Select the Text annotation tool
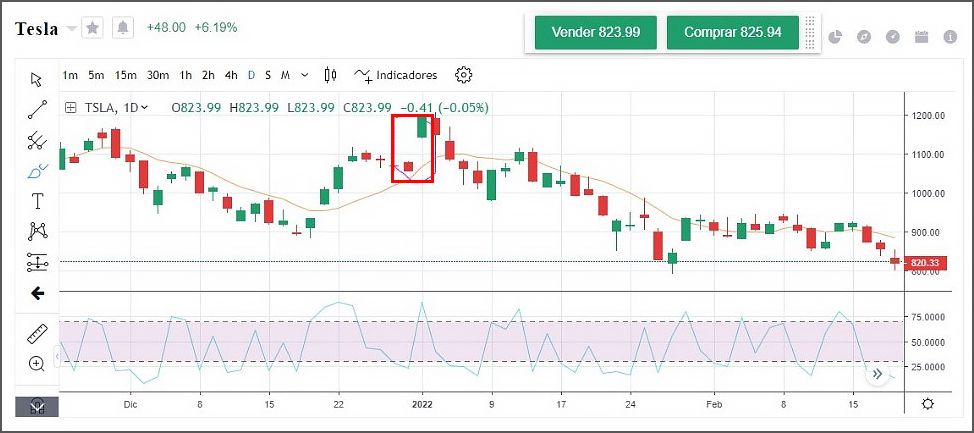 point(37,201)
